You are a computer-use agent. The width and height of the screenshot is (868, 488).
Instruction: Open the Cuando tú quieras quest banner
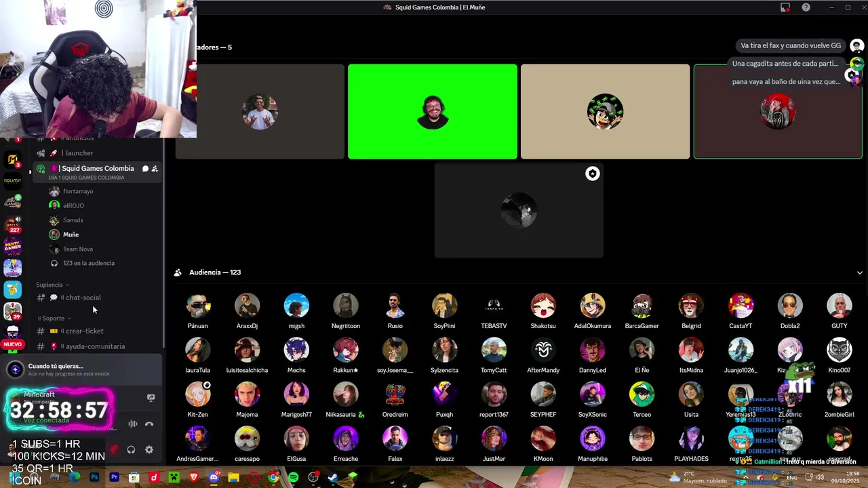tap(81, 369)
